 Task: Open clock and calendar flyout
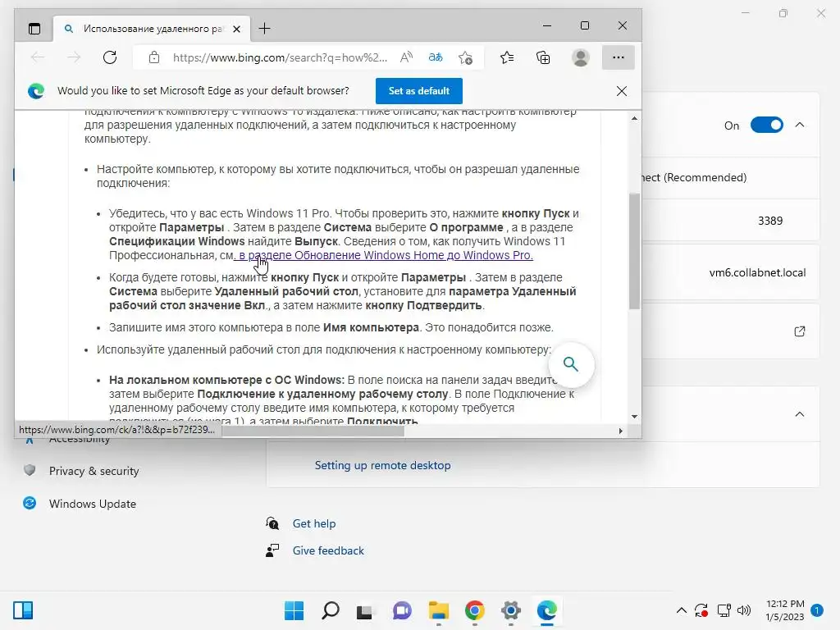coord(785,610)
